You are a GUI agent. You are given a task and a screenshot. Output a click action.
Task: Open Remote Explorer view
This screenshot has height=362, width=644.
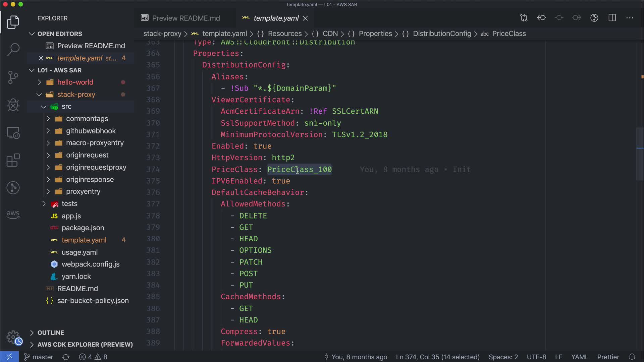(x=13, y=133)
